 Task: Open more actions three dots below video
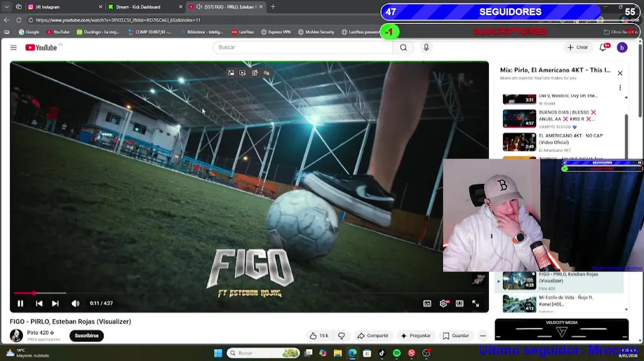click(483, 335)
